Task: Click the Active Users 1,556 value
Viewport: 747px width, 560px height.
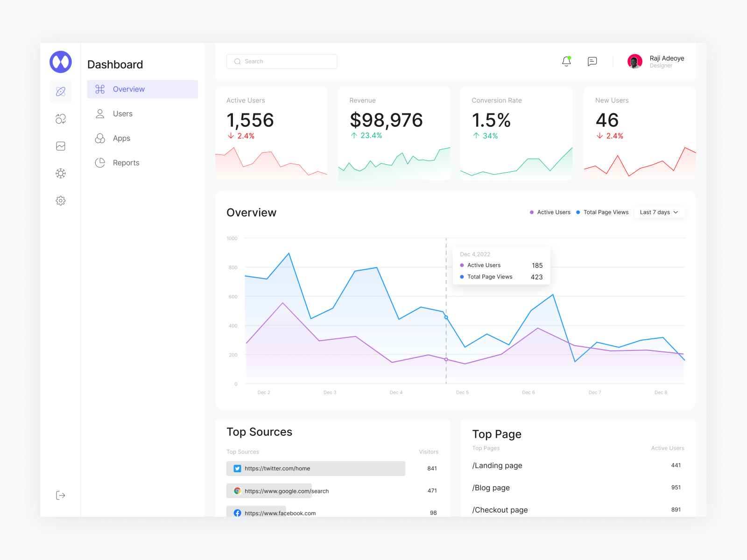Action: (250, 120)
